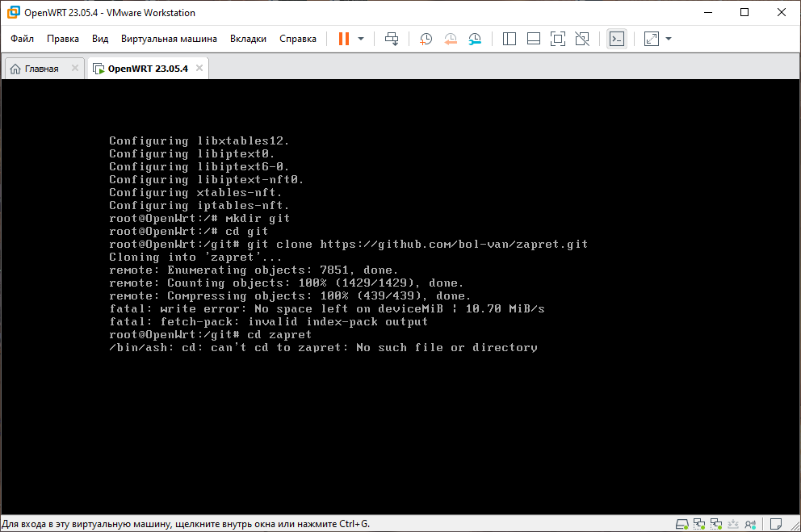Image resolution: width=801 pixels, height=532 pixels.
Task: Open the Вид menu
Action: coord(100,39)
